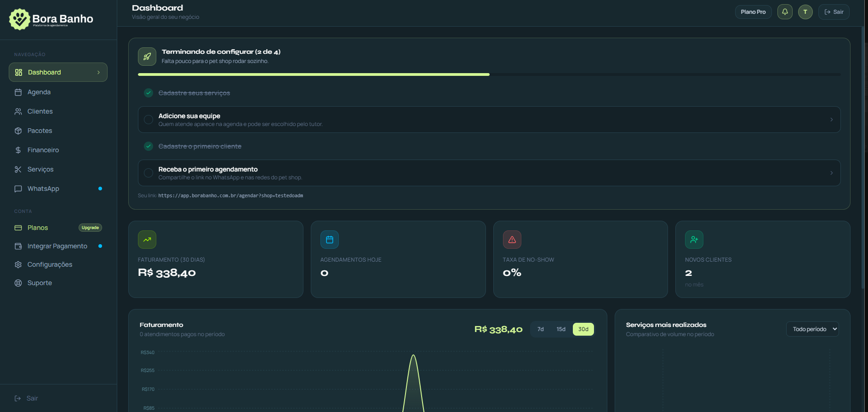Viewport: 868px width, 412px height.
Task: Open the Todo período dropdown
Action: tap(812, 329)
